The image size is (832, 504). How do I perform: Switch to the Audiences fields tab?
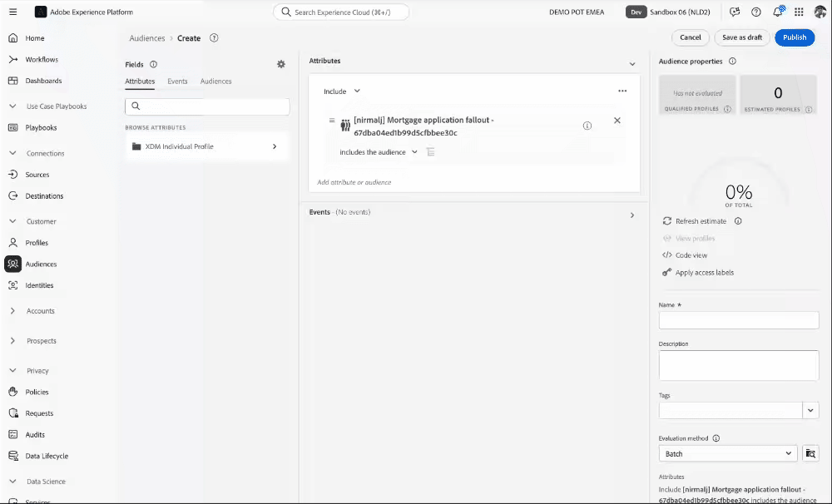216,82
